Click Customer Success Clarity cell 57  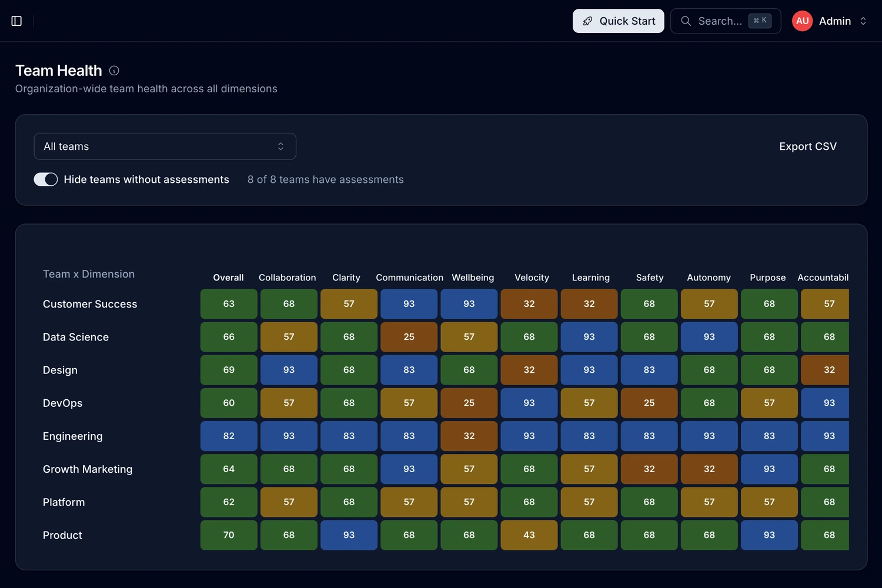coord(349,304)
